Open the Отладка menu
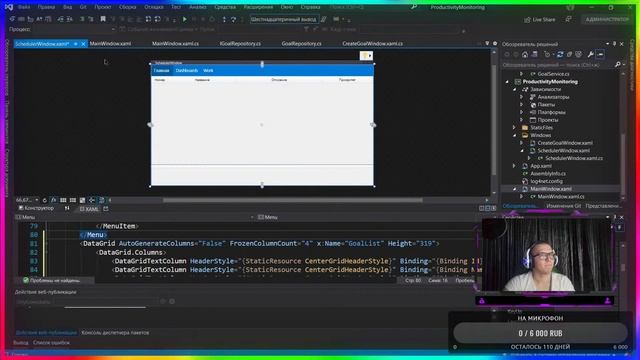Image resolution: width=640 pixels, height=360 pixels. pos(153,7)
